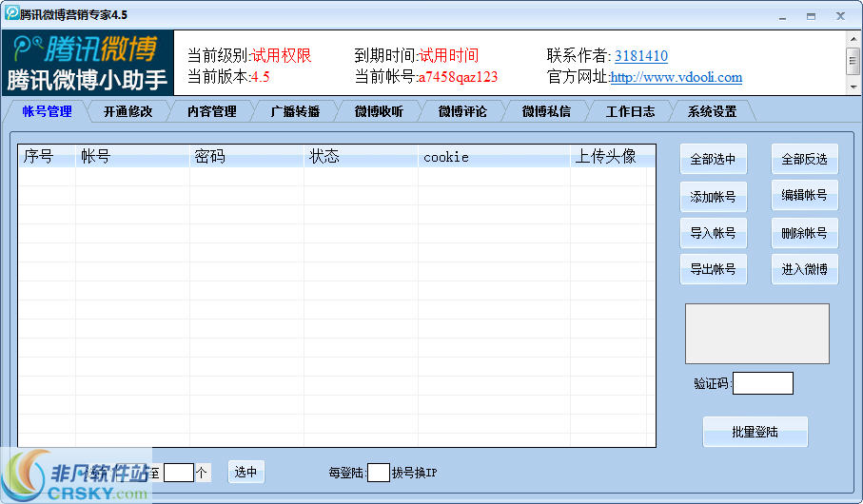Open the 内容管理 tab
The width and height of the screenshot is (863, 504).
click(212, 111)
